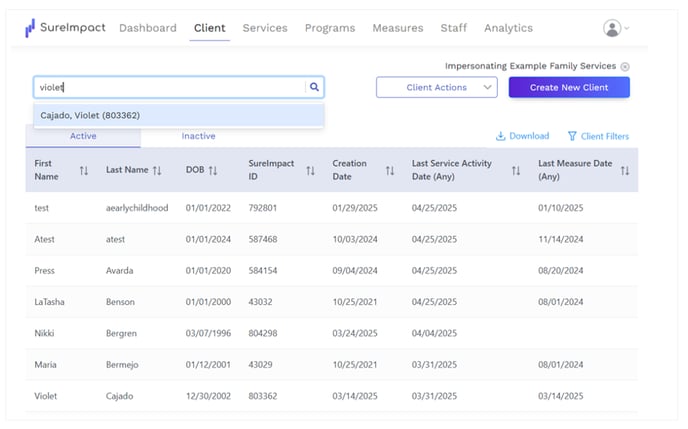Viewport: 688px width, 429px height.
Task: Open the Client Filters panel
Action: coord(598,136)
